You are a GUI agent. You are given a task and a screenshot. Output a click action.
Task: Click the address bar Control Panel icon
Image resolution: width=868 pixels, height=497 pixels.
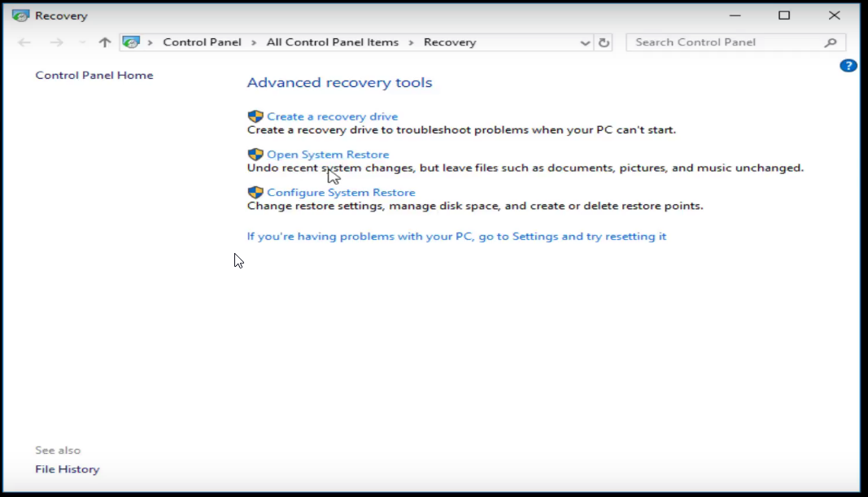point(131,42)
